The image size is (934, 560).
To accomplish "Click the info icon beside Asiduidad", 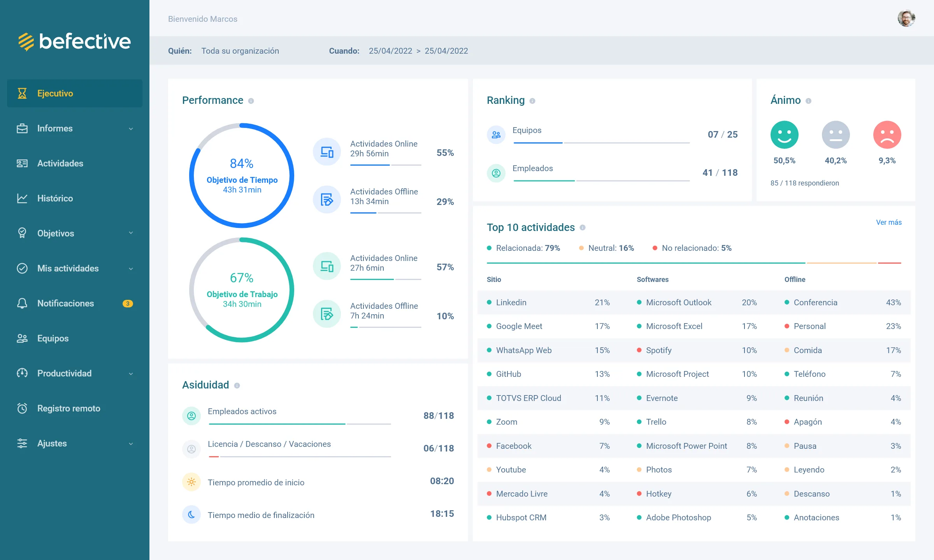I will [x=237, y=386].
